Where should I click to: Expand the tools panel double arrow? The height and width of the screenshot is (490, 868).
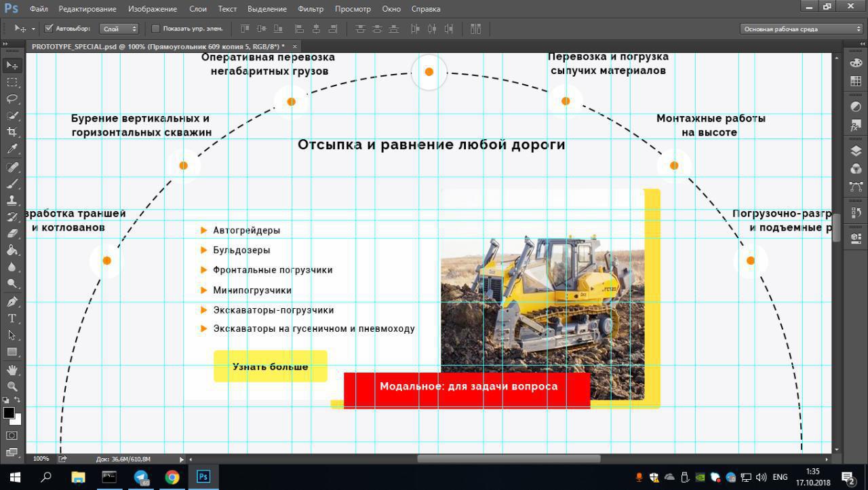pyautogui.click(x=7, y=44)
